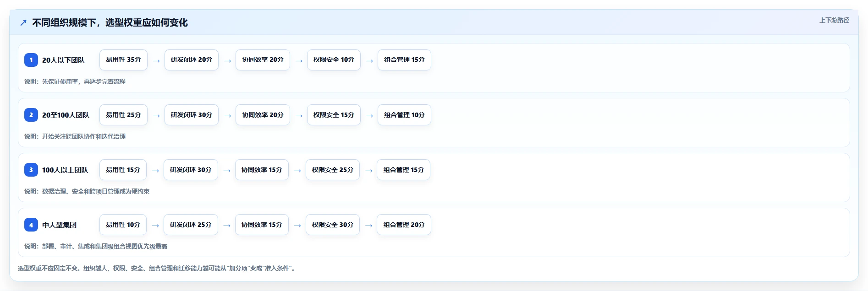
Task: Click the note 先保证使用率，再逐步完善流程
Action: 84,81
